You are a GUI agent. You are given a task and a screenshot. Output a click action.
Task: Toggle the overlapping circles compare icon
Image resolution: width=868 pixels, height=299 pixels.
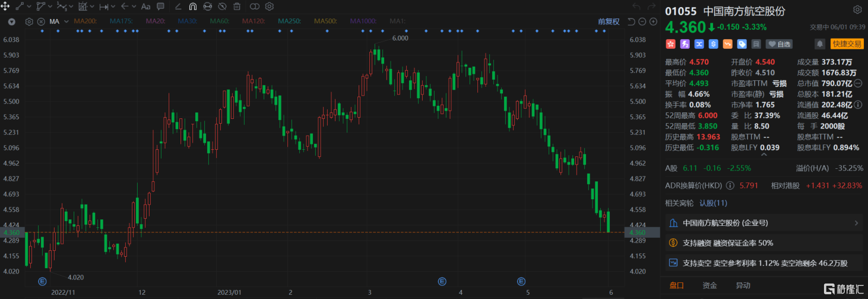click(255, 7)
